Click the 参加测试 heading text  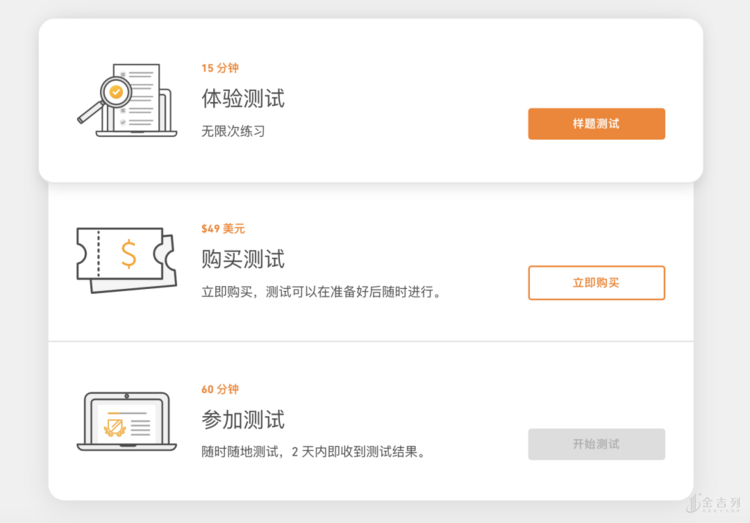[243, 419]
